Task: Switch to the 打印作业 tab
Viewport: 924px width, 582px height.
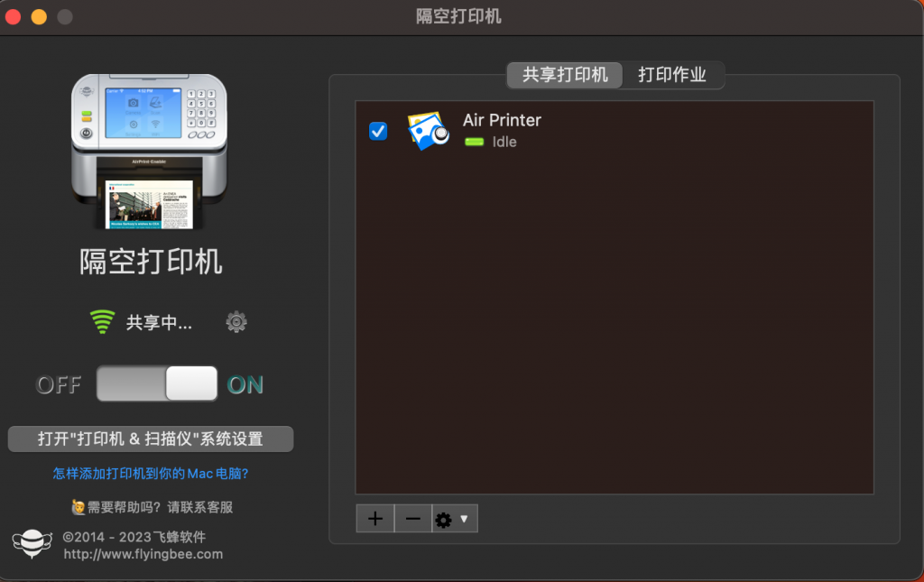Action: (x=674, y=75)
